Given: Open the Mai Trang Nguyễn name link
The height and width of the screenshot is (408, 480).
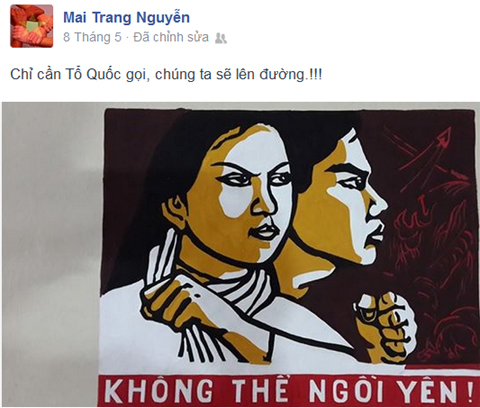Looking at the screenshot, I should point(126,18).
